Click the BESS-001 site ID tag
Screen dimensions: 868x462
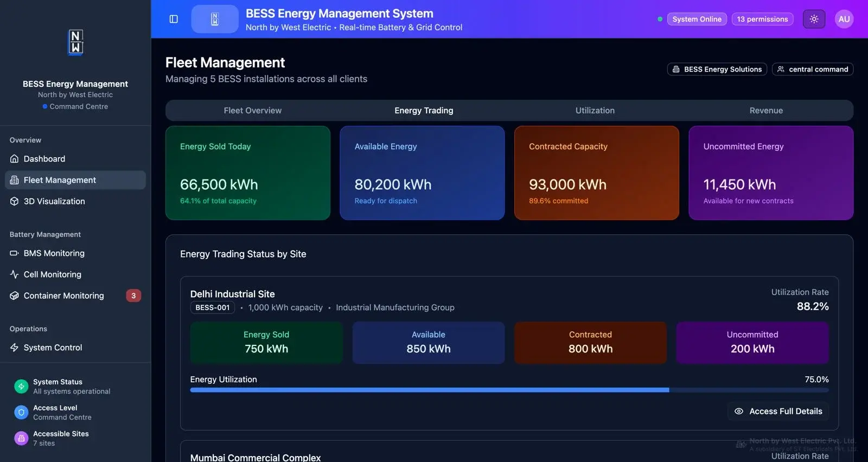212,307
